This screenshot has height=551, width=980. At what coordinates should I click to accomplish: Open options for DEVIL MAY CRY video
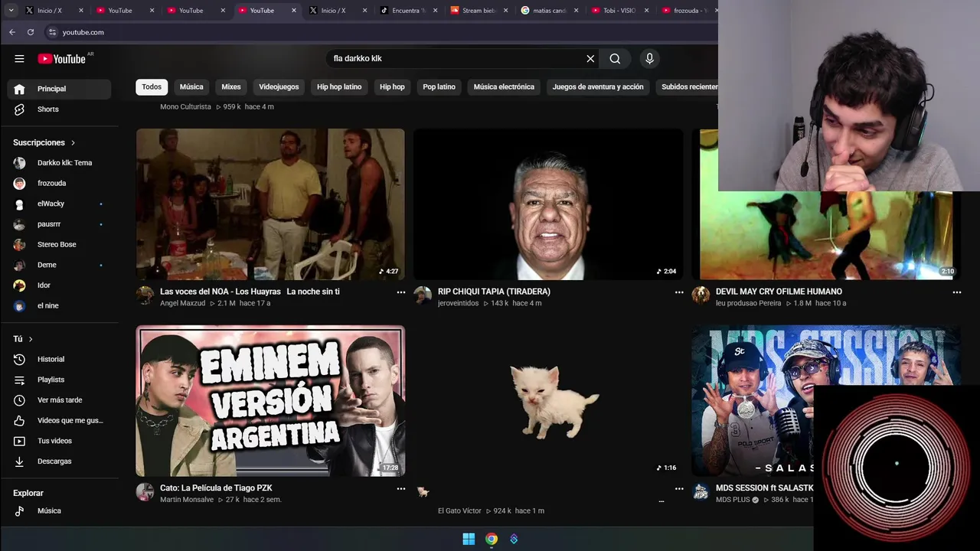pyautogui.click(x=956, y=292)
